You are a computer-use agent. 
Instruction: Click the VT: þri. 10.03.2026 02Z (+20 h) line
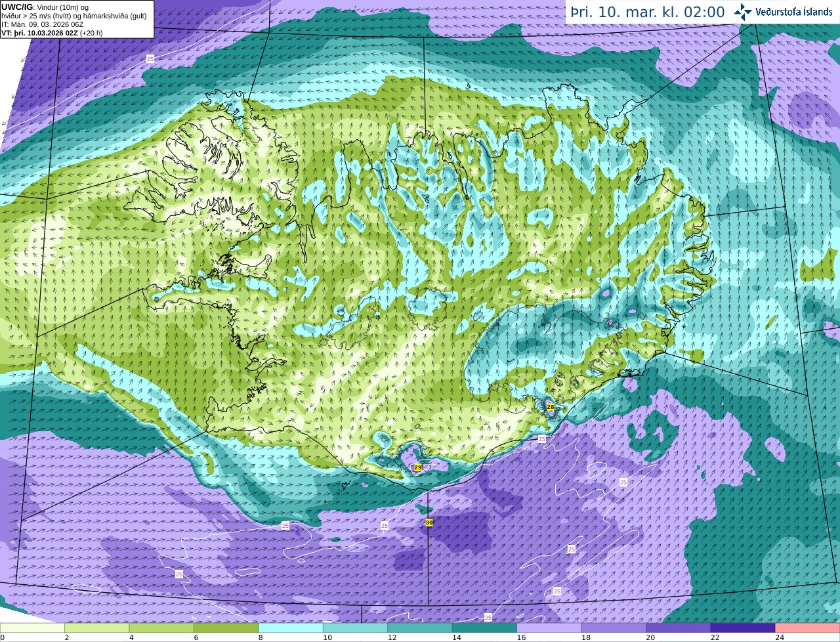(x=52, y=33)
